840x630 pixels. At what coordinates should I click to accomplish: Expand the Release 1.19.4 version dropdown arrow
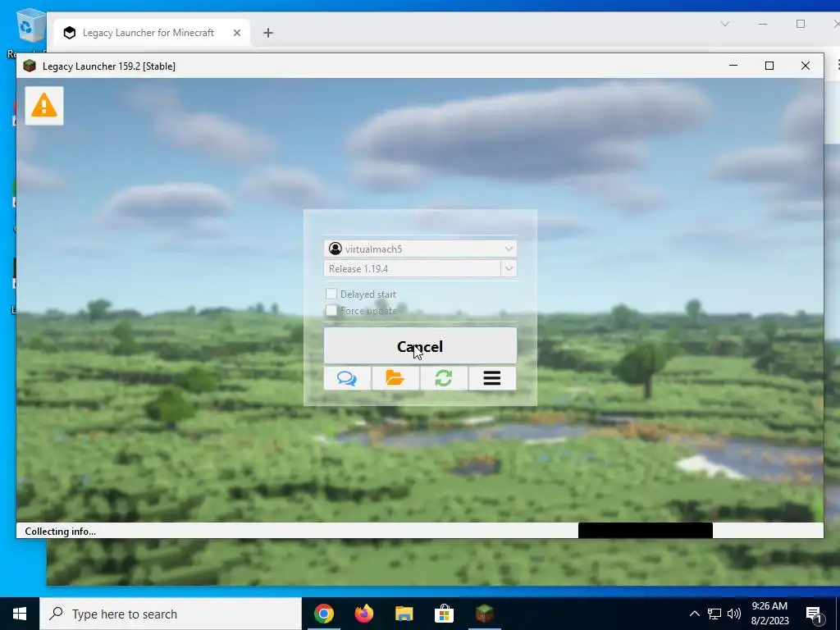[509, 268]
